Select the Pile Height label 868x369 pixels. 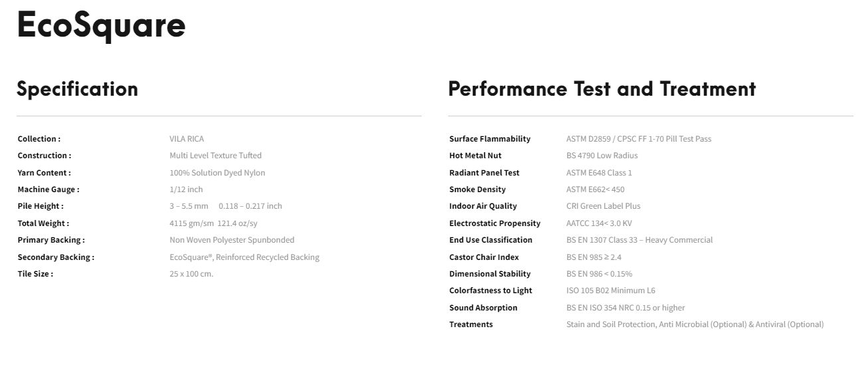pyautogui.click(x=41, y=206)
